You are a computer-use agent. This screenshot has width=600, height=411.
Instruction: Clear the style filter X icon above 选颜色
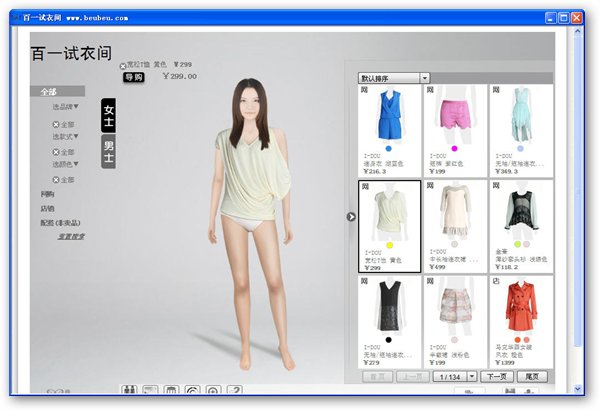pos(56,152)
